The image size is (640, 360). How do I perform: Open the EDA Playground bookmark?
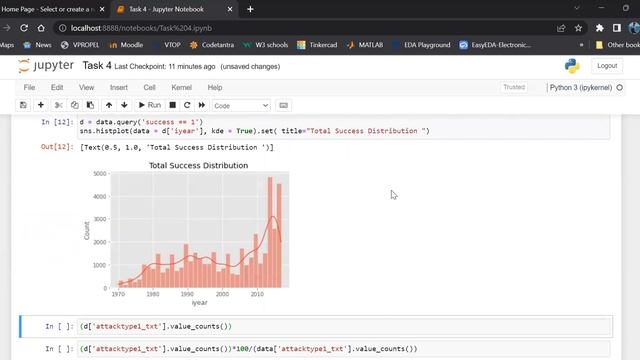422,45
